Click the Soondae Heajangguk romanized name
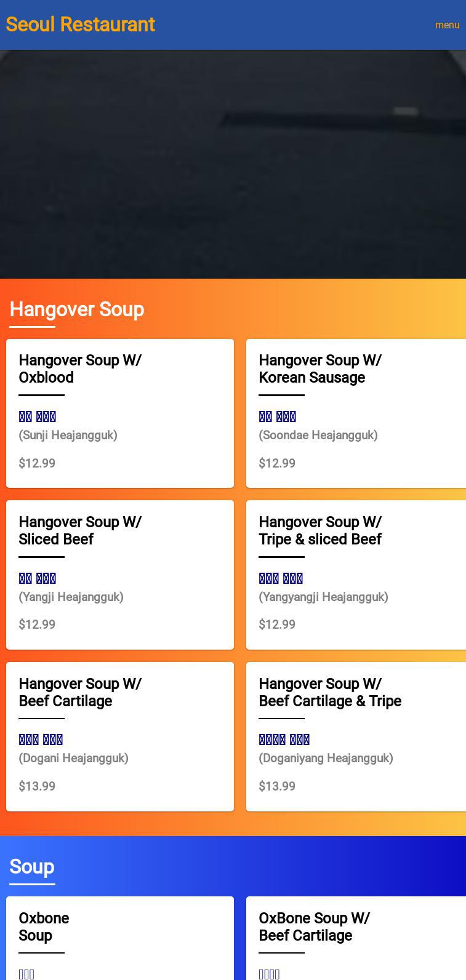The image size is (466, 980). click(x=318, y=435)
